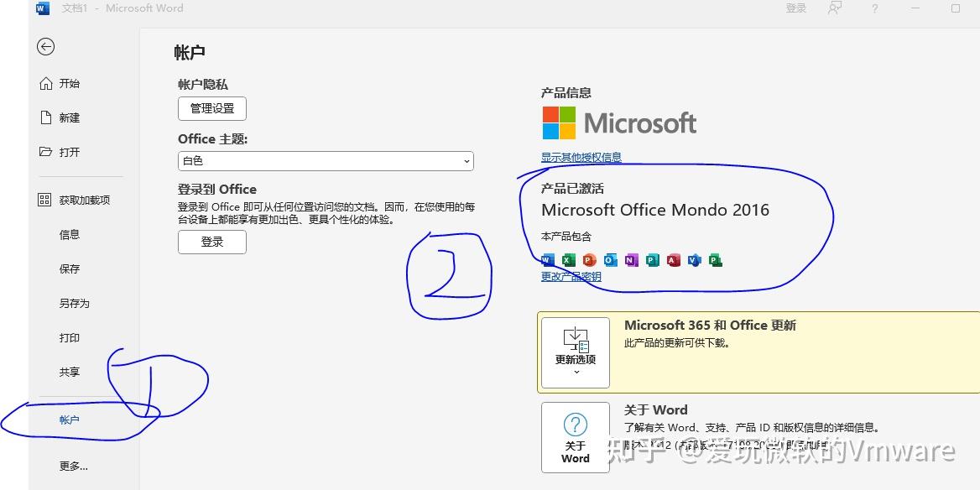Image resolution: width=980 pixels, height=490 pixels.
Task: Go to the 信息 page
Action: [x=70, y=234]
